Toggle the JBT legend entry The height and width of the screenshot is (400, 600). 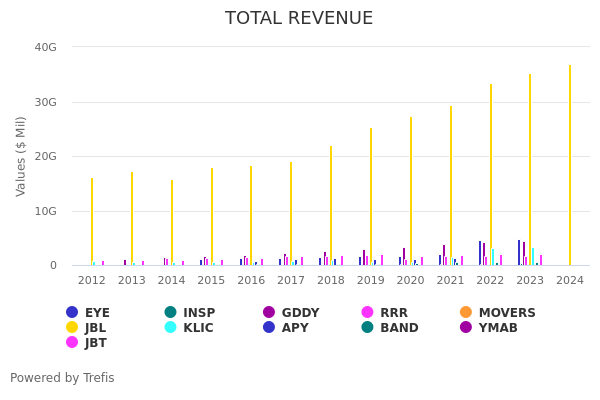(86, 343)
